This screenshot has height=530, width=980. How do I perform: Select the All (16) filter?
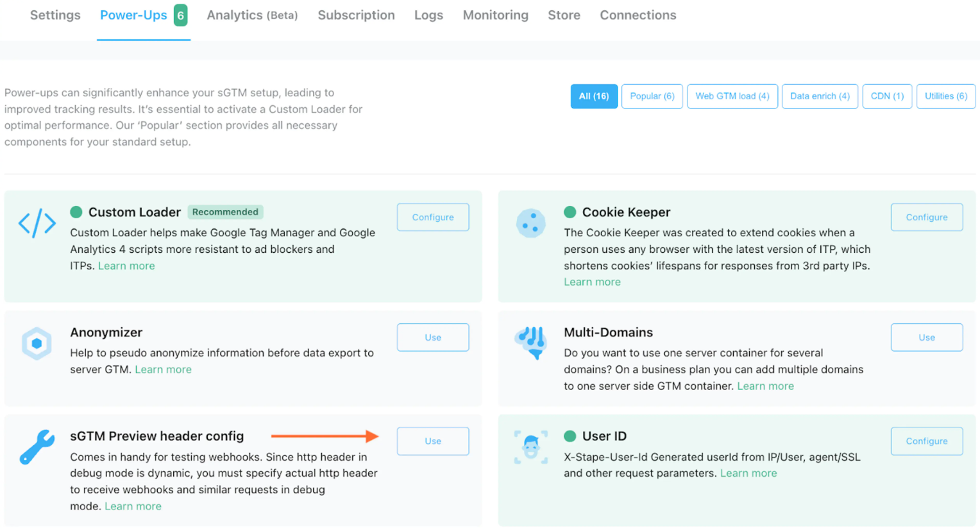[x=594, y=96]
